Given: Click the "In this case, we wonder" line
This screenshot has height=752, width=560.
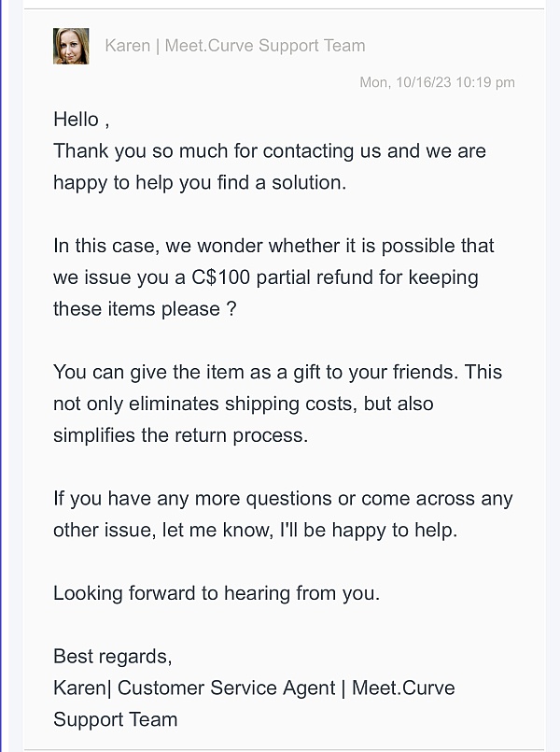Looking at the screenshot, I should coord(273,246).
